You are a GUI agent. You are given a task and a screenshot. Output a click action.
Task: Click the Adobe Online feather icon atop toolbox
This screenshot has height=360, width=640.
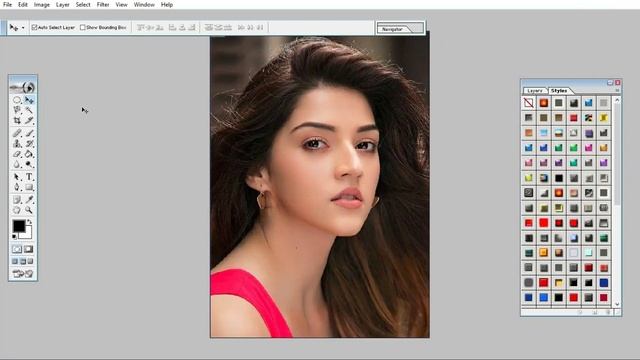click(23, 87)
